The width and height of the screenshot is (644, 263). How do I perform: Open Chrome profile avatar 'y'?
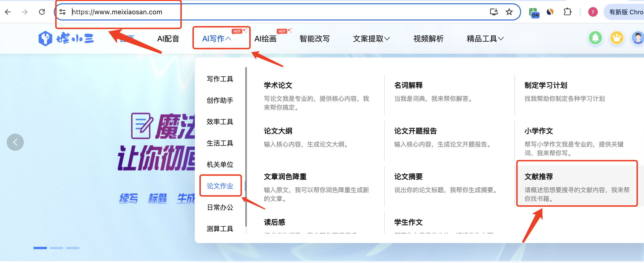pos(593,12)
